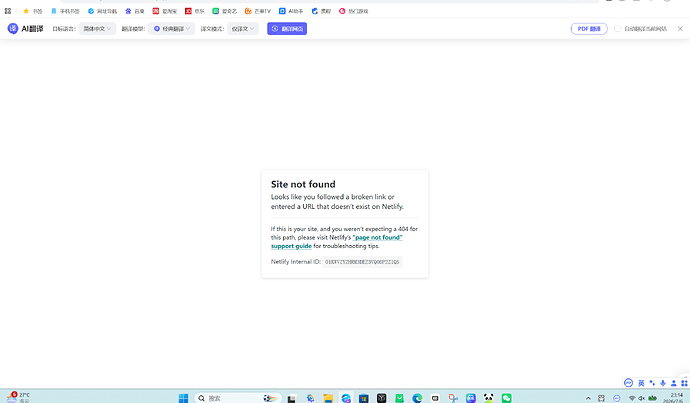Open Microsoft Store from taskbar

pos(363,399)
